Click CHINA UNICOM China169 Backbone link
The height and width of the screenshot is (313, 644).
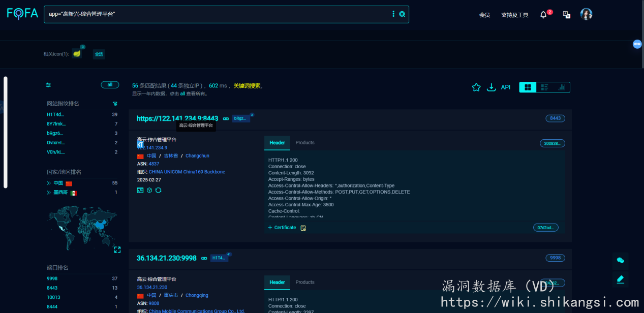(187, 172)
